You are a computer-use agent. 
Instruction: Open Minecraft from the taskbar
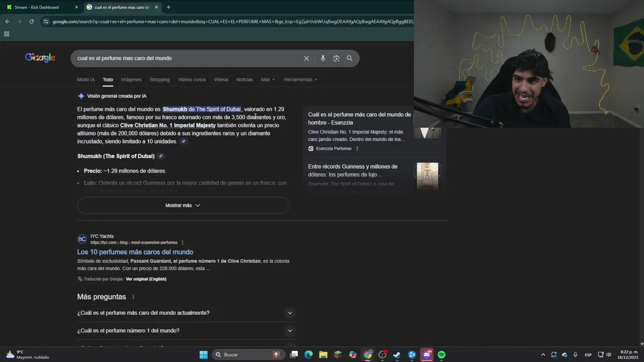[x=338, y=354]
